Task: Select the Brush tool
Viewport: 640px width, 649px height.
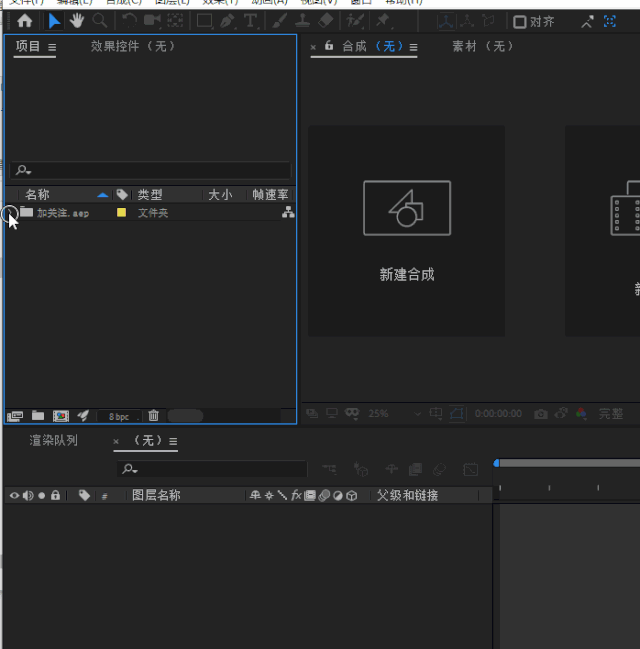Action: pyautogui.click(x=280, y=21)
